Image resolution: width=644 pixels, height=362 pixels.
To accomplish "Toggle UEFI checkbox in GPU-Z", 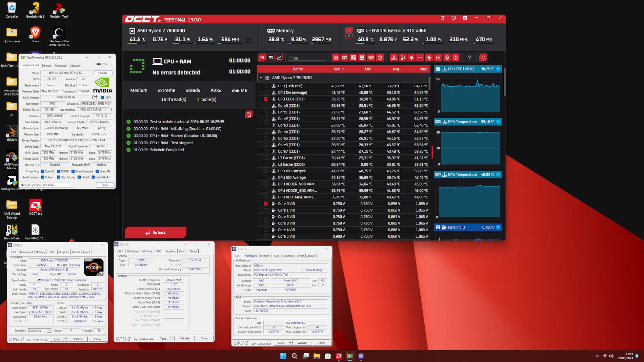I will 102,98.
